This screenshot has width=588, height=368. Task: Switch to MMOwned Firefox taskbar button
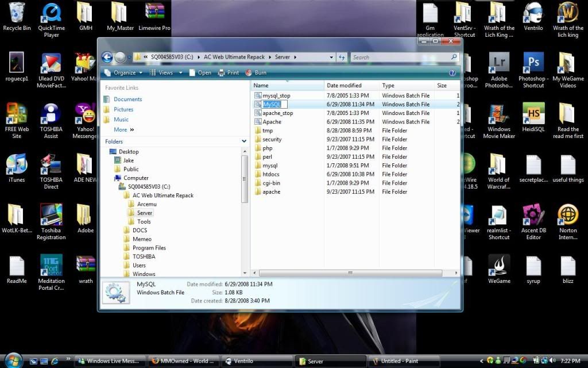click(183, 361)
